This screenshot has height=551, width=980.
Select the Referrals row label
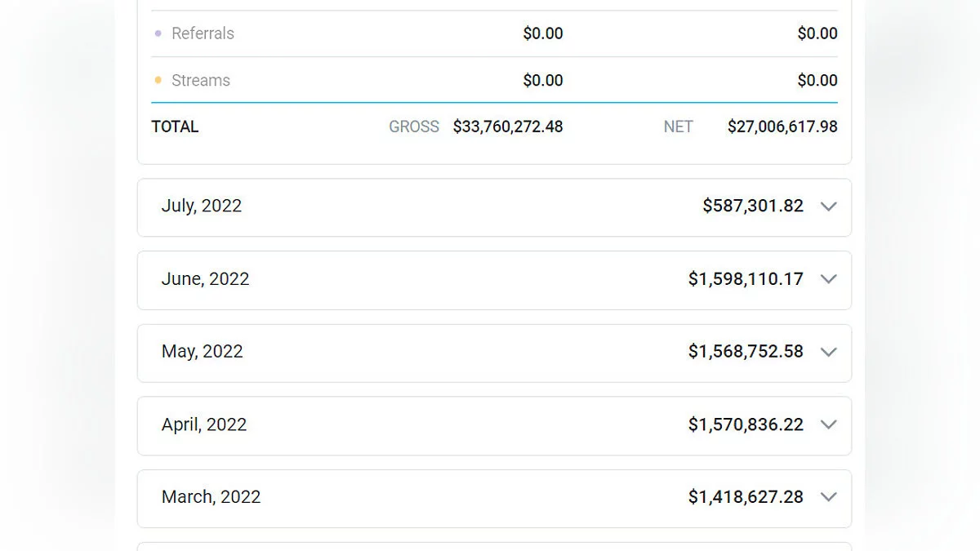[x=203, y=33]
